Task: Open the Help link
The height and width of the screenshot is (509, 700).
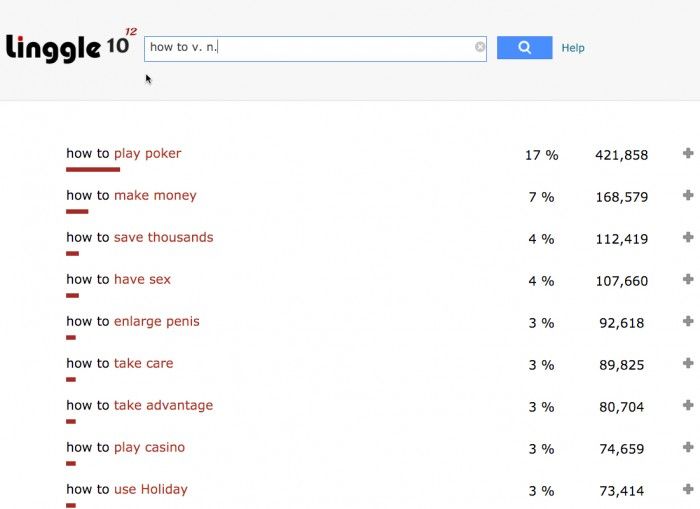Action: coord(573,48)
